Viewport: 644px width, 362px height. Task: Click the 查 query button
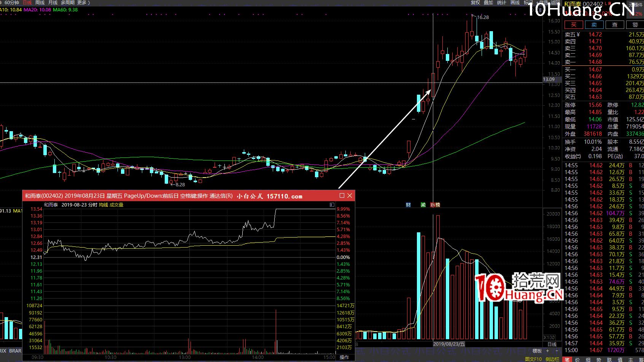[615, 25]
